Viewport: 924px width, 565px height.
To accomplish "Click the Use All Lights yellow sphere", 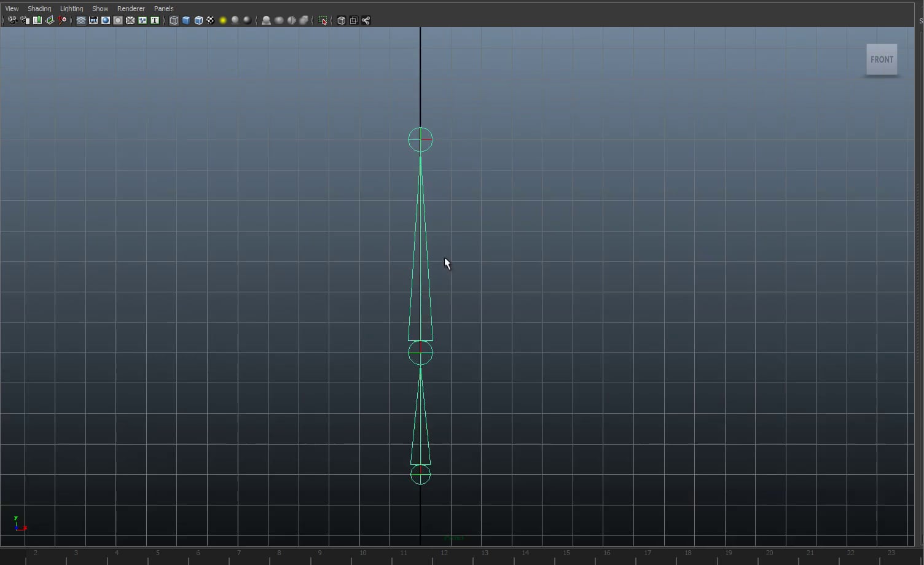I will [223, 20].
